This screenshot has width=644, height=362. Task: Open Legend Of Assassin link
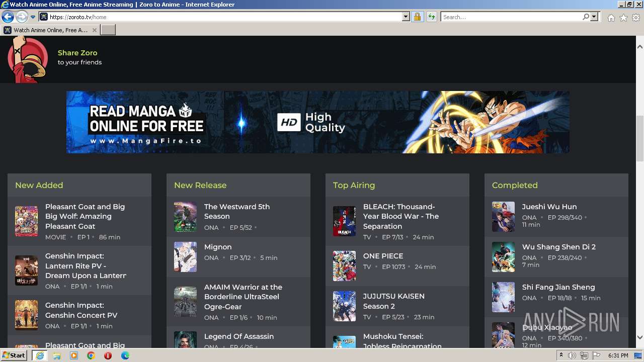239,336
